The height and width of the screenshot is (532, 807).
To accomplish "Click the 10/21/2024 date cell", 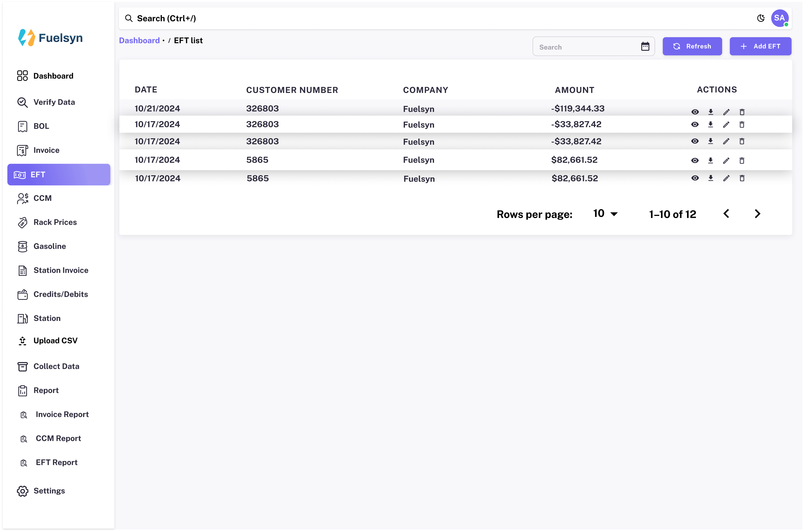I will pyautogui.click(x=157, y=109).
